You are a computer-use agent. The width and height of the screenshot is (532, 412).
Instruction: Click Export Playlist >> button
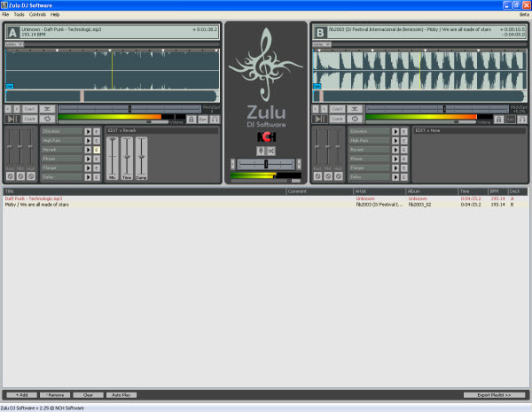tap(494, 395)
